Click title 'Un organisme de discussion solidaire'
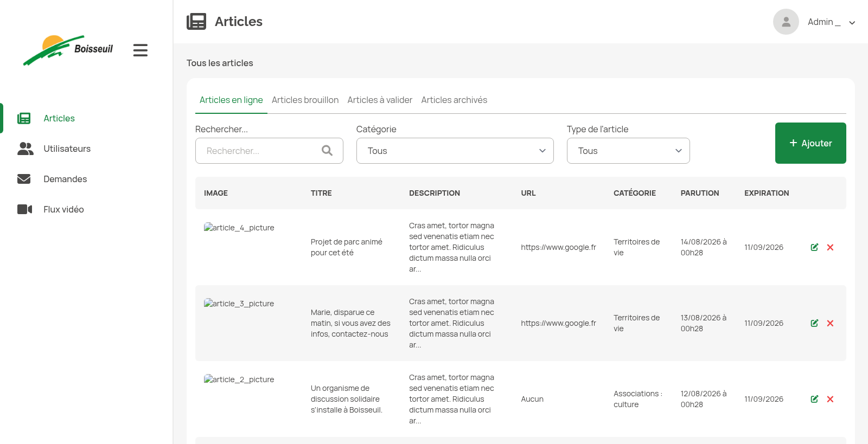 click(347, 399)
